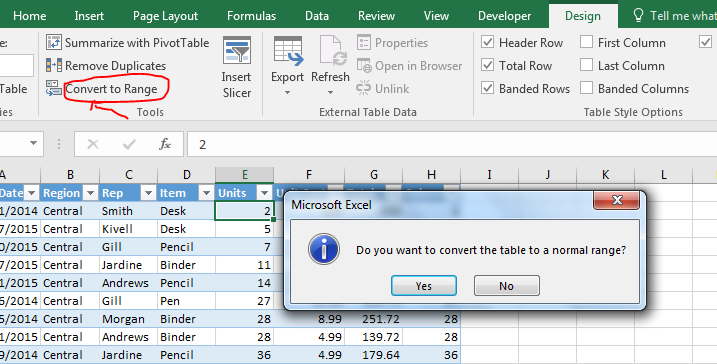Click units cell with value 14
This screenshot has height=364, width=717.
coord(245,283)
